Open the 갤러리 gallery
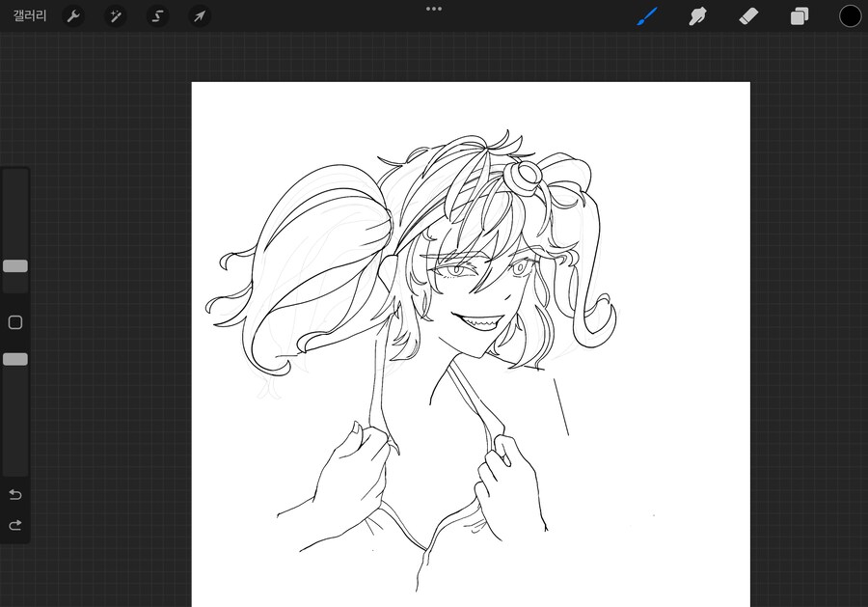868x607 pixels. (x=29, y=15)
